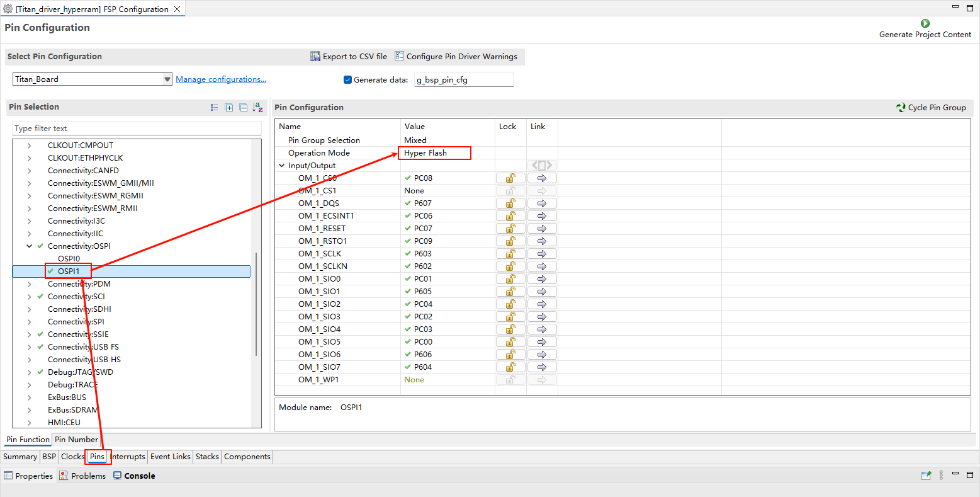Screen dimensions: 980x497
Task: Expand all items in Pin Selection tree
Action: (x=229, y=108)
